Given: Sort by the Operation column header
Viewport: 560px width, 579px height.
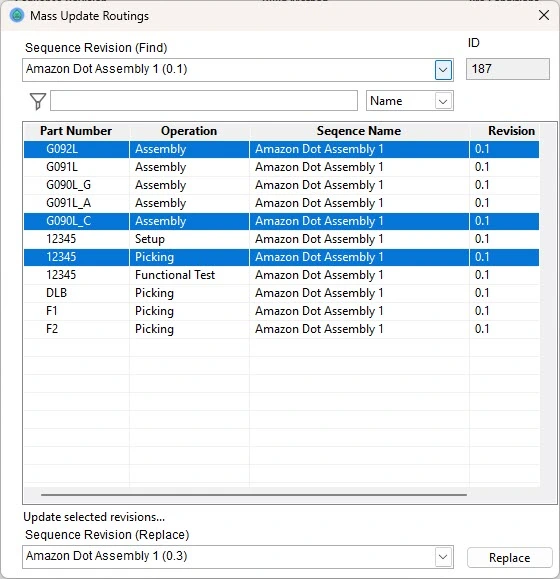Looking at the screenshot, I should (x=189, y=131).
